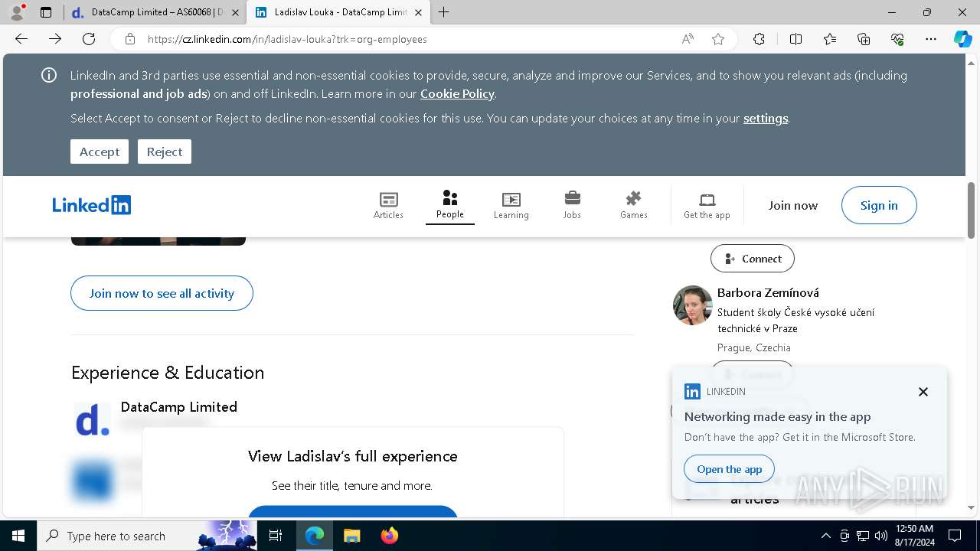Click the Windows taskbar search box
The height and width of the screenshot is (551, 980).
pyautogui.click(x=149, y=536)
